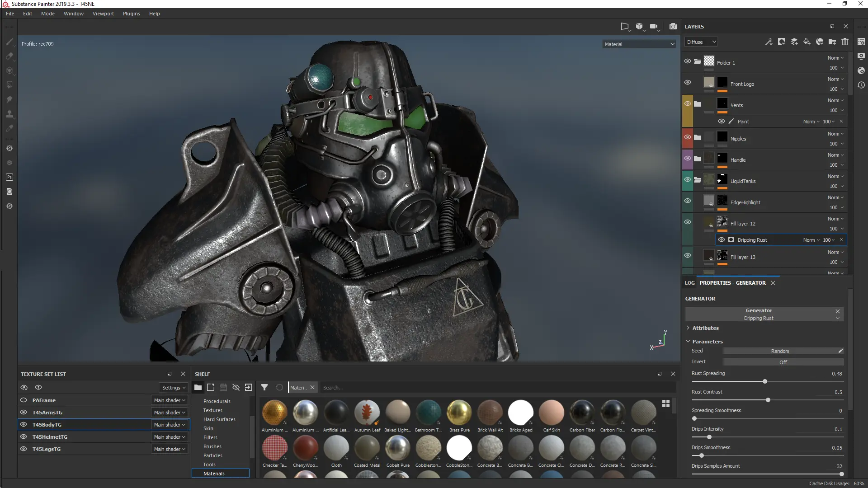Add a fill layer with bucket icon

click(x=807, y=42)
